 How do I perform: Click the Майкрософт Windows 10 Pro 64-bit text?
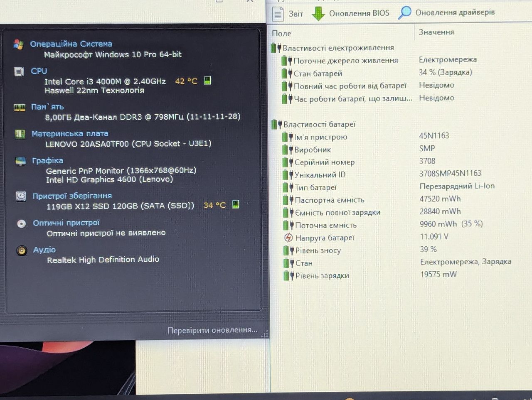pos(113,54)
